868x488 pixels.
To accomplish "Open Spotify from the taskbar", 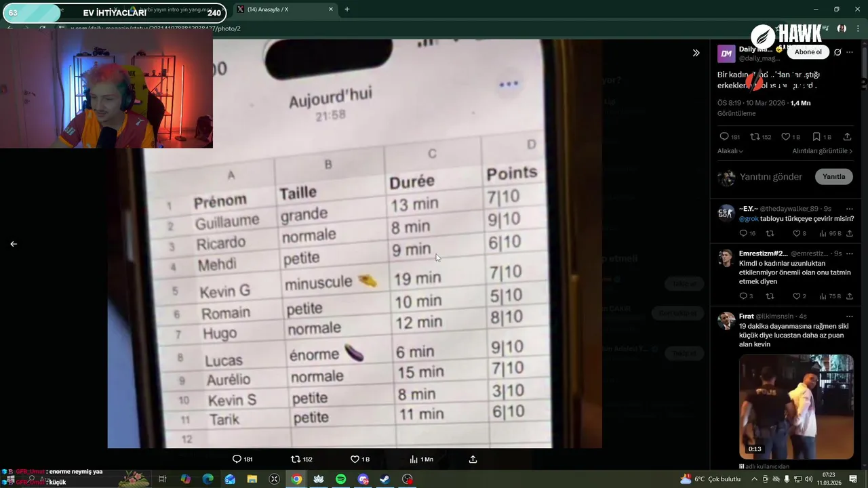I will point(341,479).
